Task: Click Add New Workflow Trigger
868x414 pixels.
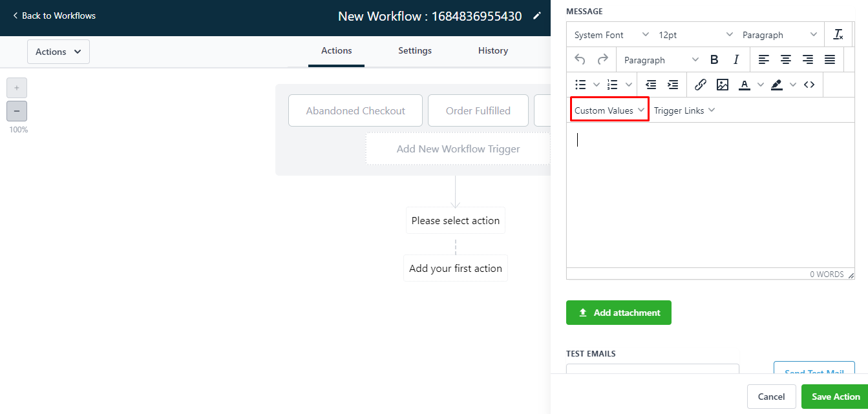Action: (458, 149)
